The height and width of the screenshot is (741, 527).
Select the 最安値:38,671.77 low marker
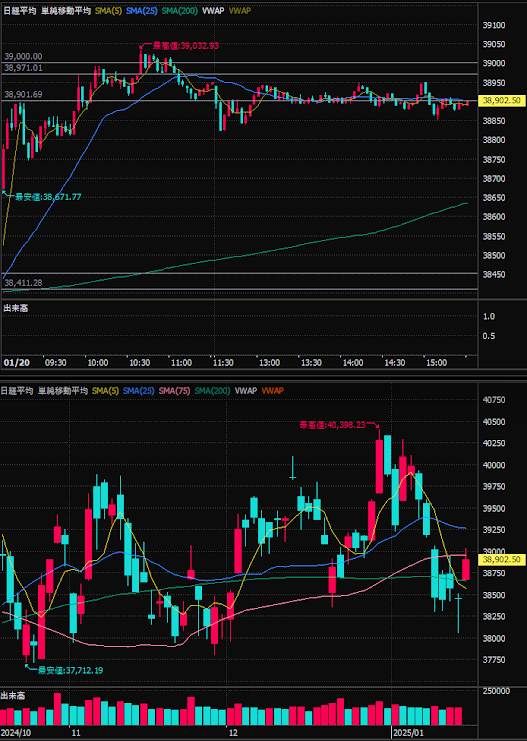pyautogui.click(x=48, y=197)
